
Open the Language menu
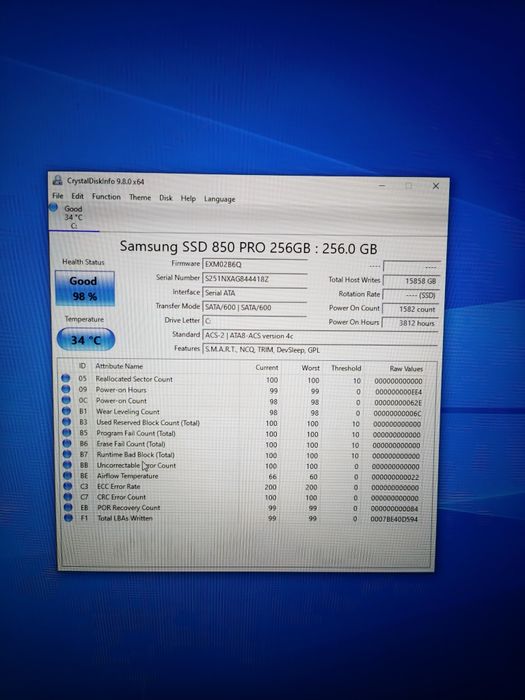point(219,199)
